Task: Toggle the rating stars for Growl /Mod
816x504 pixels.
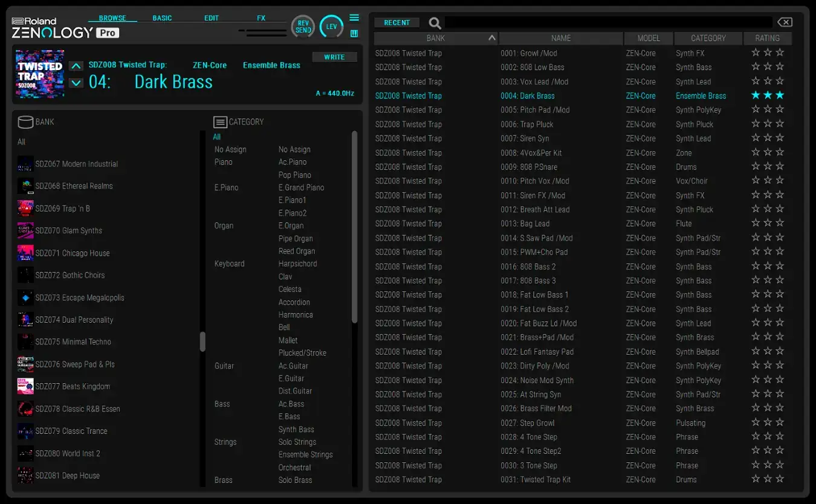Action: (768, 53)
